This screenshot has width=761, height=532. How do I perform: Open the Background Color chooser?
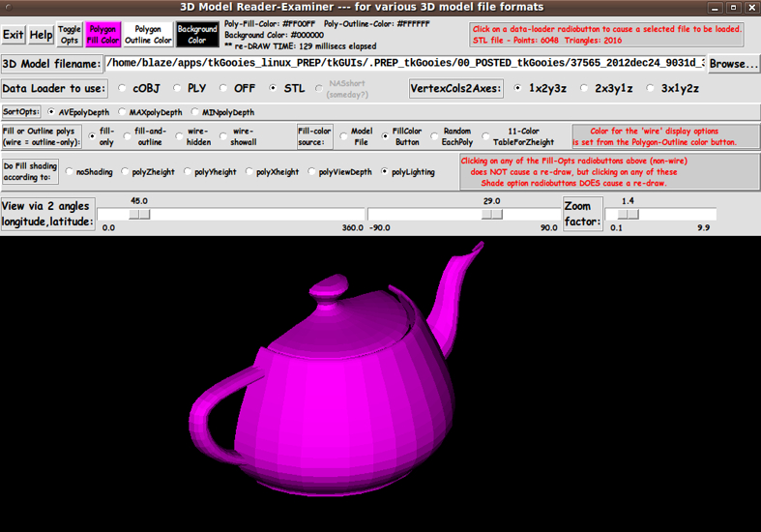click(197, 35)
